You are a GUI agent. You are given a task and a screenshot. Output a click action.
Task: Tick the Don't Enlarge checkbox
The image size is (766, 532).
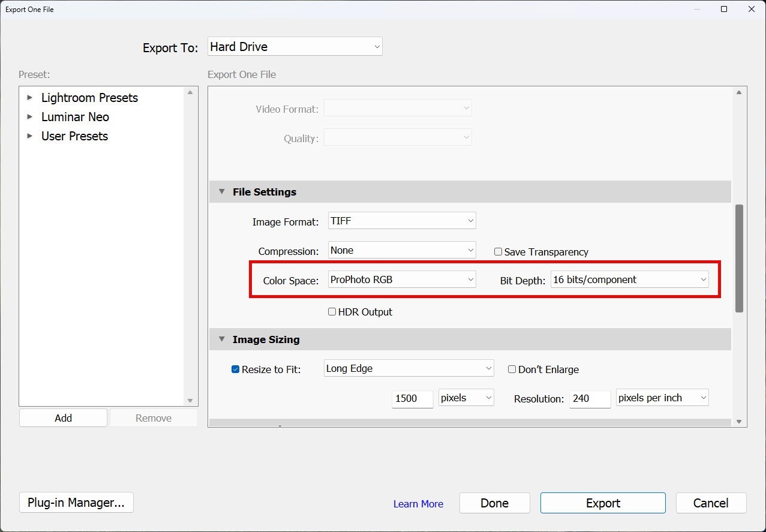[512, 369]
